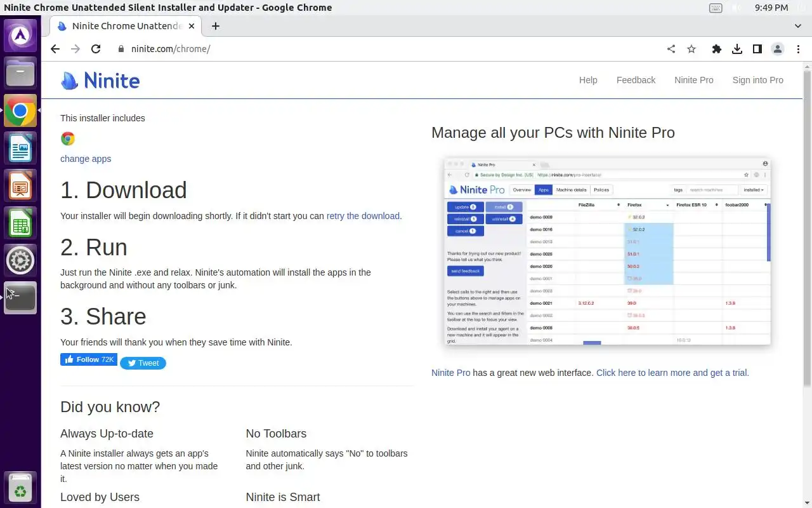Click the browser forward arrow
Viewport: 812px width, 508px height.
click(75, 49)
